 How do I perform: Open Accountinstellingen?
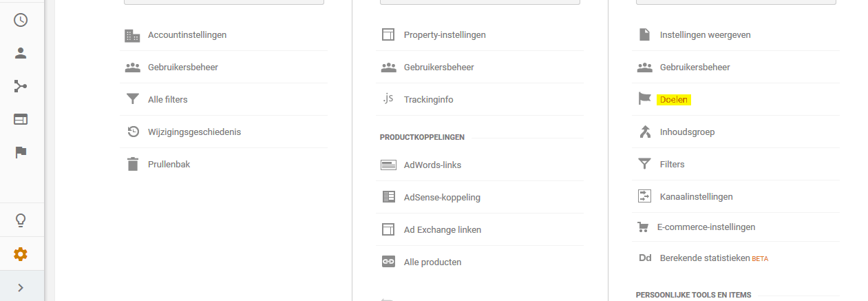click(187, 34)
